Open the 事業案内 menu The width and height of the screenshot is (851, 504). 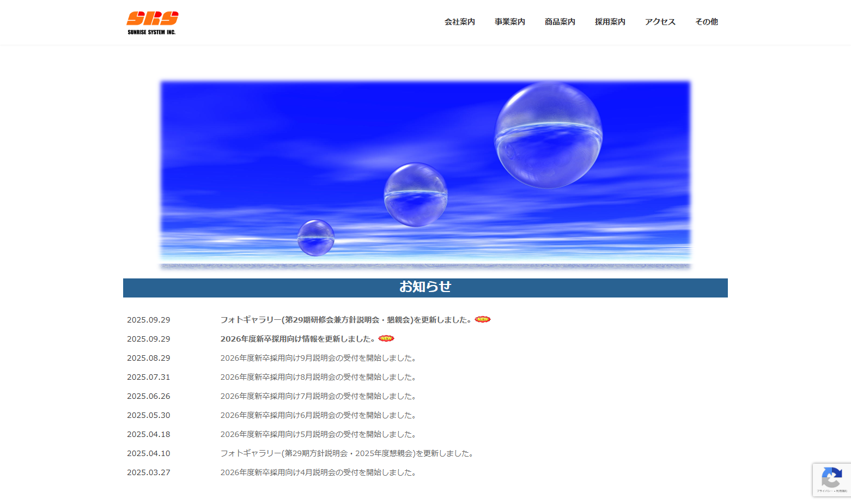point(509,22)
